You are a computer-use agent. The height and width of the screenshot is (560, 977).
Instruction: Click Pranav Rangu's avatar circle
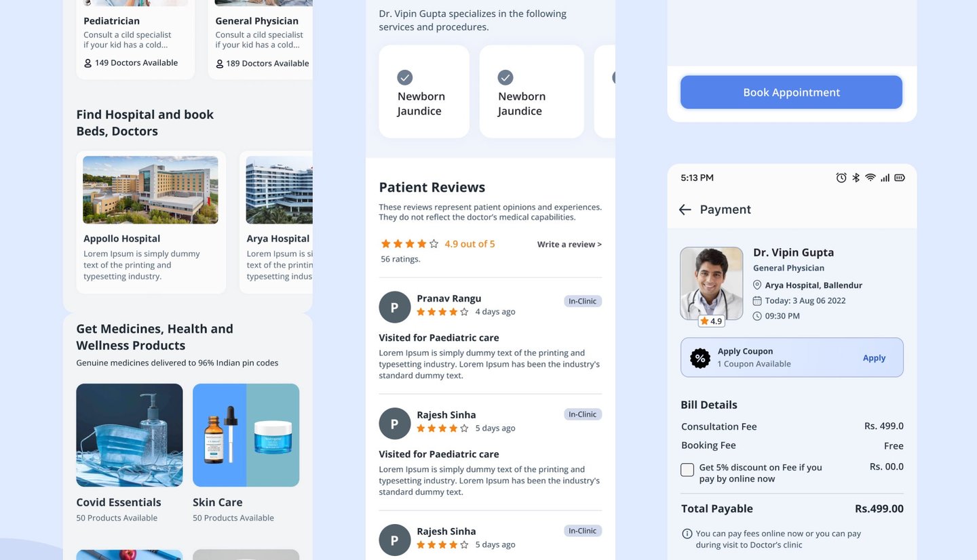[x=395, y=307]
